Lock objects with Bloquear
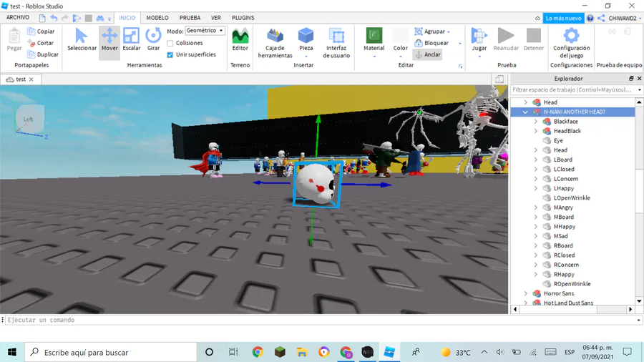The width and height of the screenshot is (644, 362). click(x=431, y=43)
